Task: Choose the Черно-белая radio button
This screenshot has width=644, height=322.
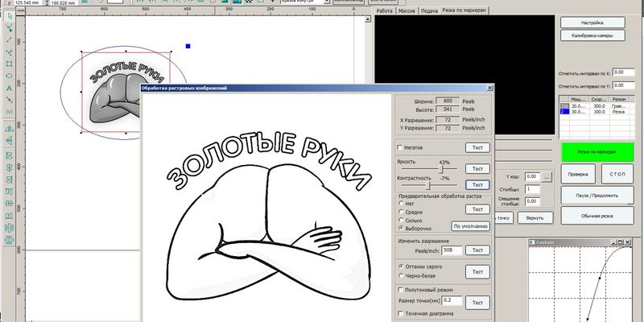Action: click(402, 275)
